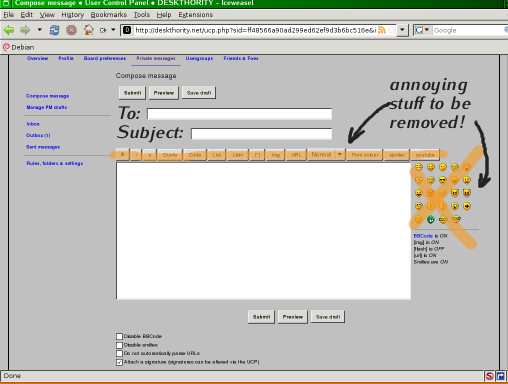Screen dimensions: 508x384
Task: Insert a URL BBCode tag
Action: coord(296,155)
